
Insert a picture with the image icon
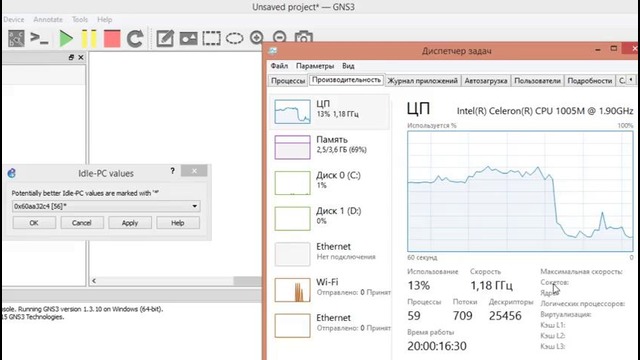[188, 39]
